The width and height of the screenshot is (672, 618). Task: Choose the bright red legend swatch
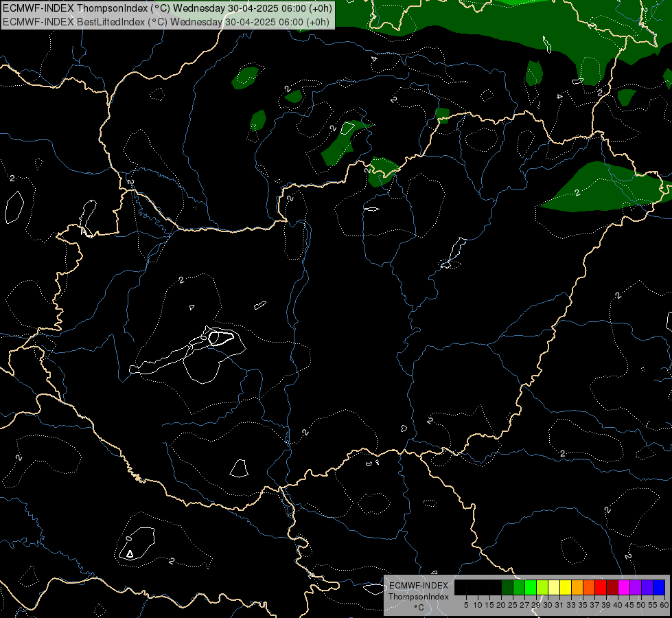point(601,587)
